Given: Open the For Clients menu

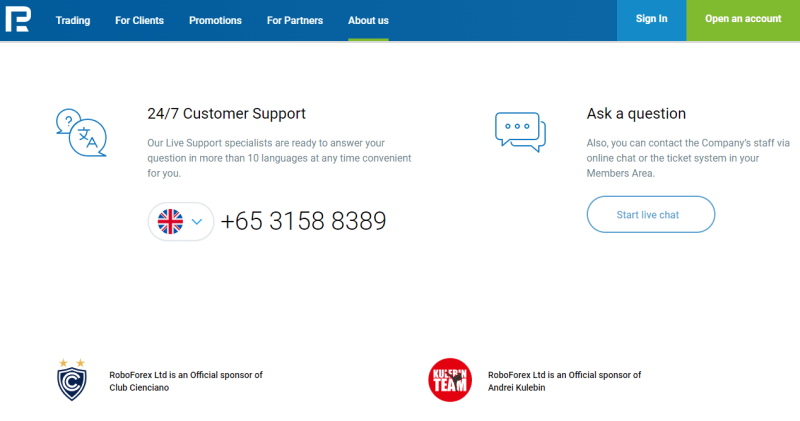Looking at the screenshot, I should (x=139, y=20).
